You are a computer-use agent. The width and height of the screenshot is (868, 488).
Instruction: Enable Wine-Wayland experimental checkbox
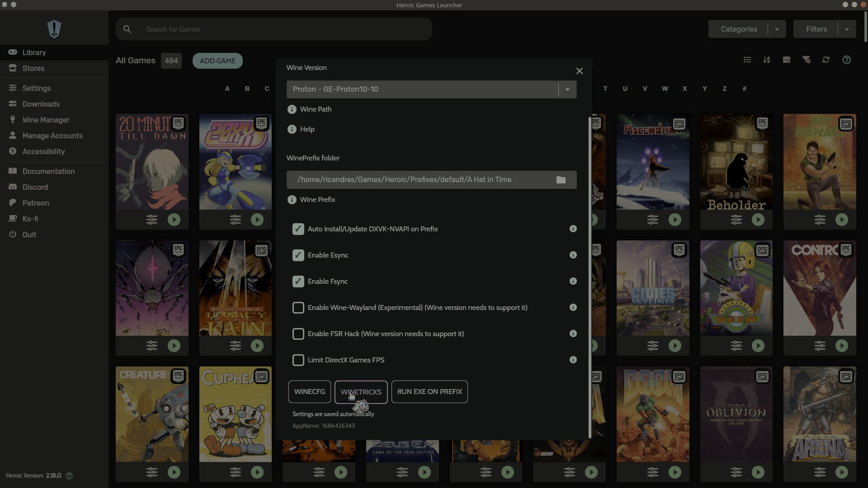[298, 308]
